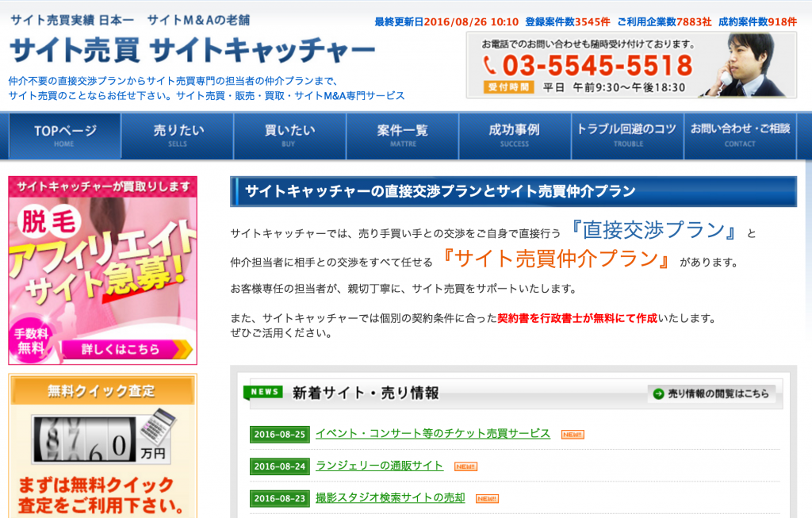The width and height of the screenshot is (812, 518).
Task: Open the ランジェリーの通販サイト listing link
Action: [x=379, y=466]
